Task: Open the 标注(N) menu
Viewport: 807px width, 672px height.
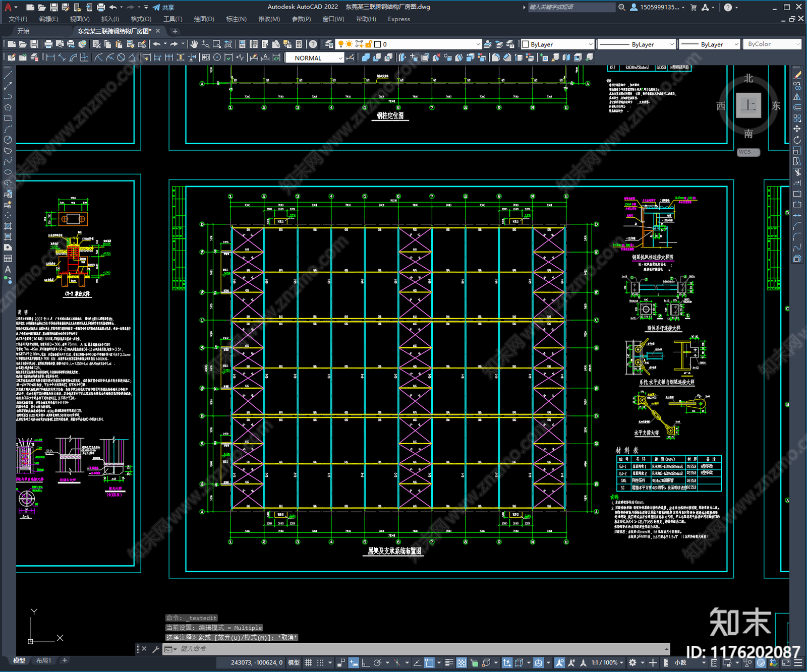Action: [236, 19]
